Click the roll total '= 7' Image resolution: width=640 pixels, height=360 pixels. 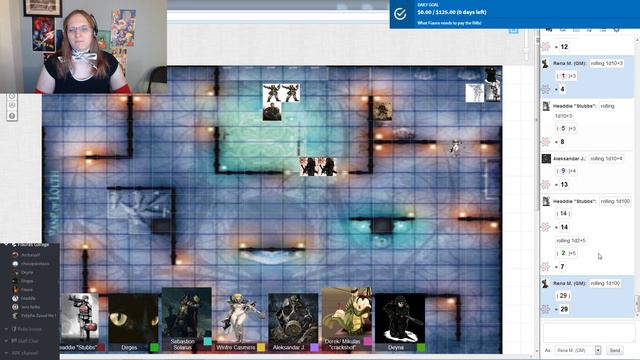pyautogui.click(x=560, y=267)
